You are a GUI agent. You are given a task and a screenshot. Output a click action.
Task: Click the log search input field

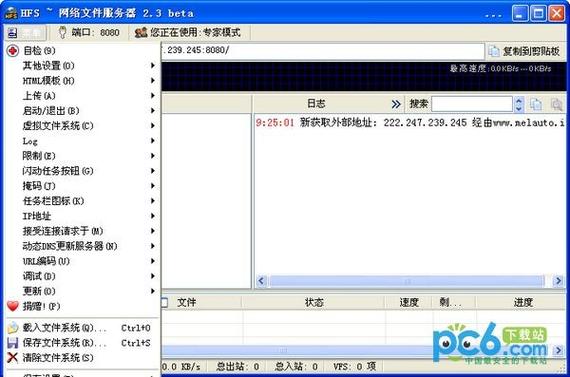(x=472, y=104)
